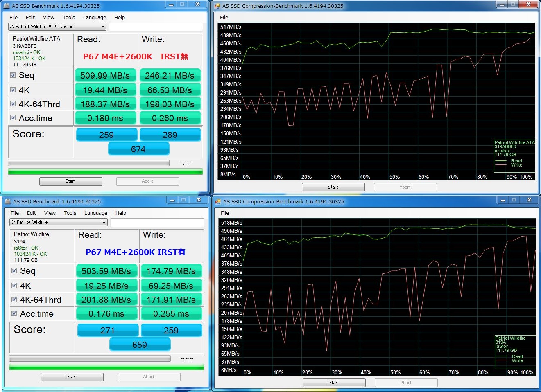Select the 4K write value '66.53 MB/s'
Viewport: 541px width, 392px height.
170,90
